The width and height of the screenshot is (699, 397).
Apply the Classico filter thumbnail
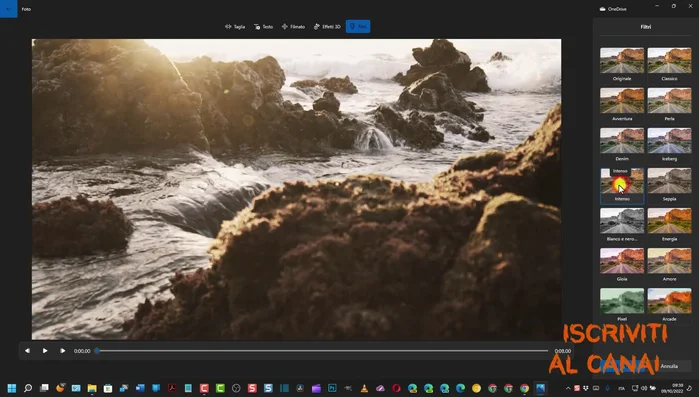click(x=669, y=61)
